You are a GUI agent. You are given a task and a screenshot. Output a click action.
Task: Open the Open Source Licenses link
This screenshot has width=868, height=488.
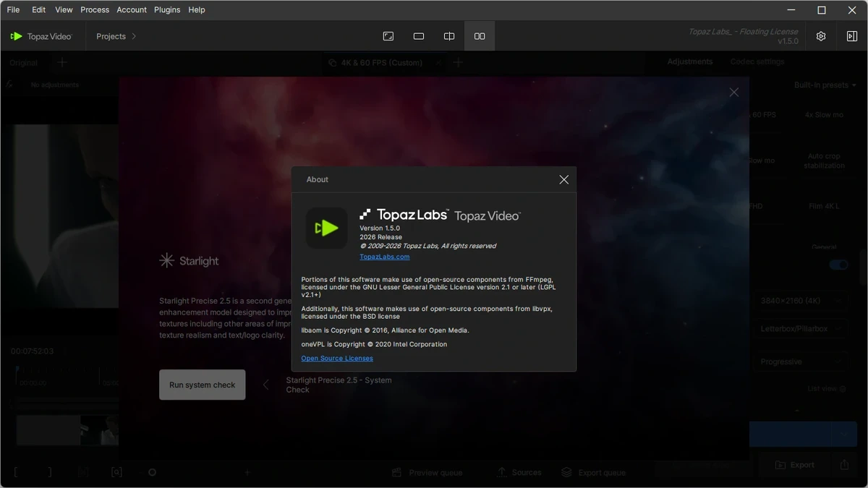tap(337, 359)
